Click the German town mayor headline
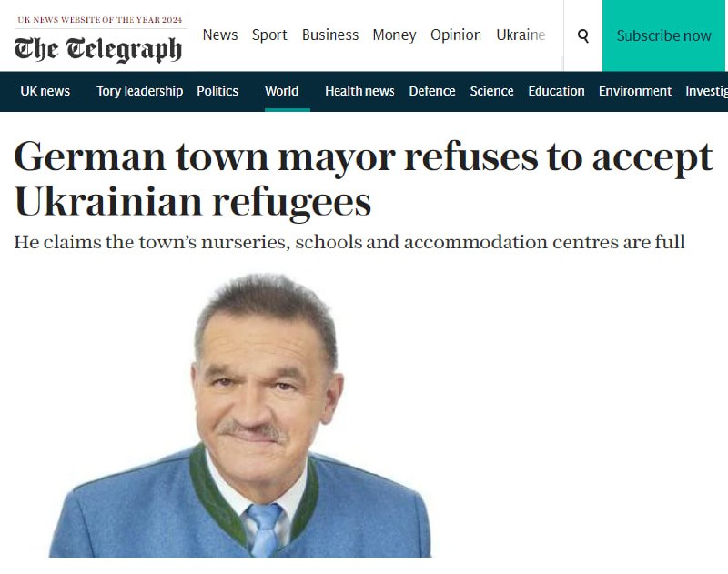 point(363,178)
